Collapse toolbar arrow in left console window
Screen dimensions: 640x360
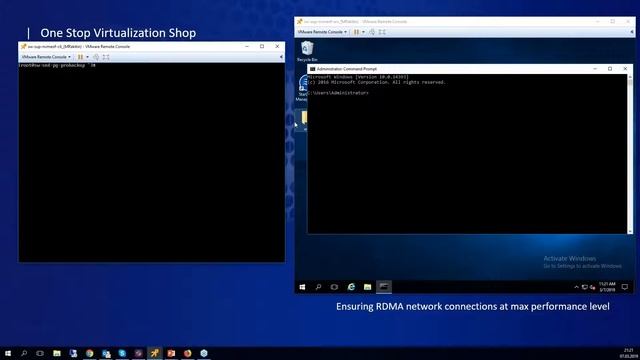pos(281,57)
